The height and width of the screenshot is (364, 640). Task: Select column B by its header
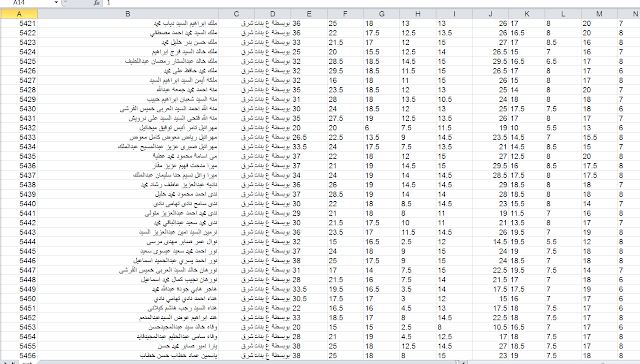pyautogui.click(x=128, y=14)
